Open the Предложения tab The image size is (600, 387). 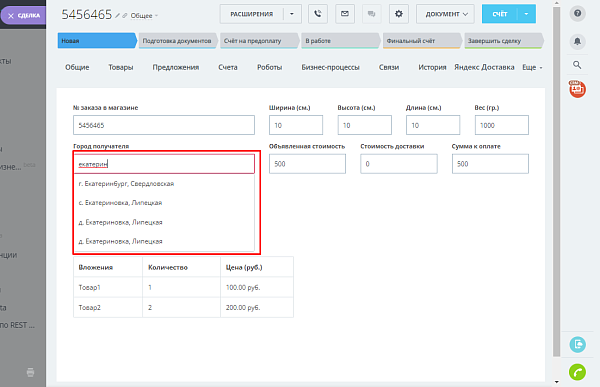tap(176, 67)
